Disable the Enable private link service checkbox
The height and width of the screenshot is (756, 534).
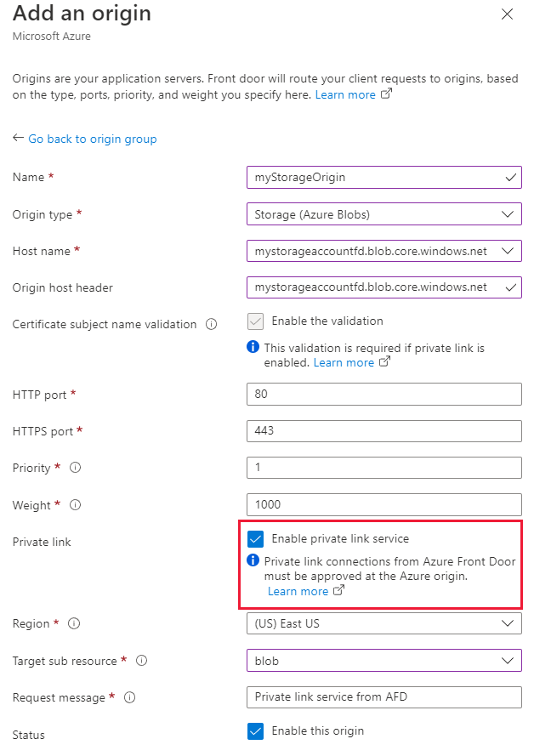click(x=256, y=538)
